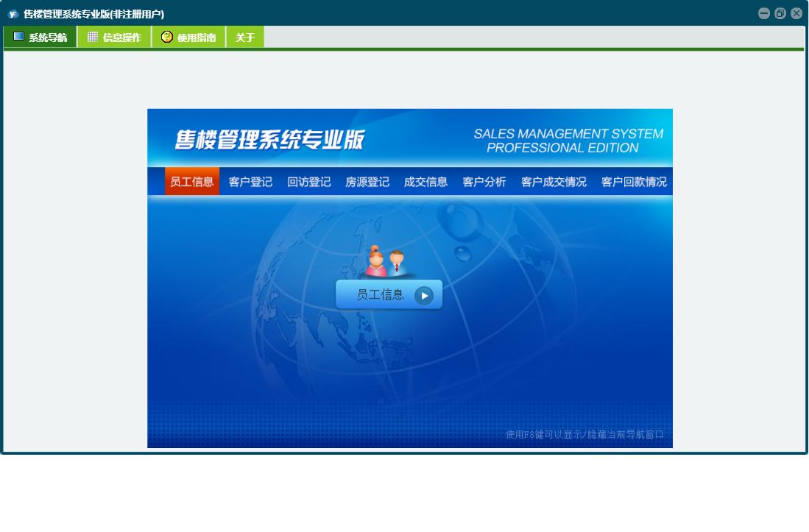Open the 客户分析 section

pos(484,182)
